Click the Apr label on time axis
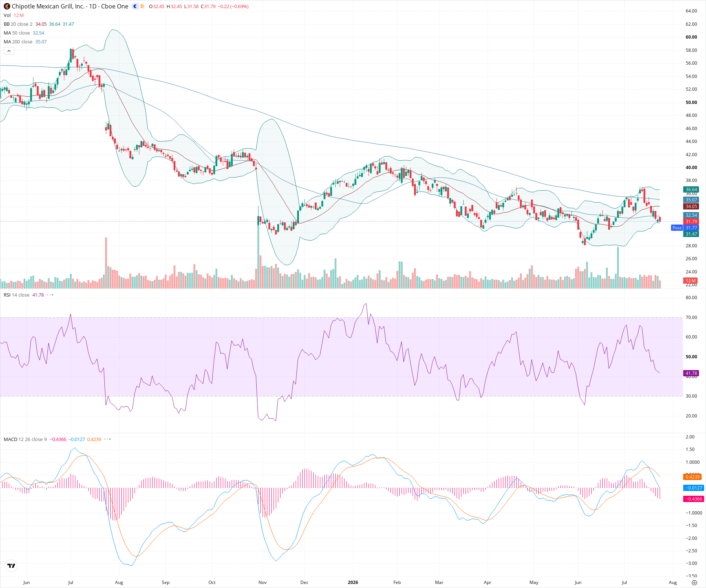The height and width of the screenshot is (588, 706). pyautogui.click(x=487, y=582)
